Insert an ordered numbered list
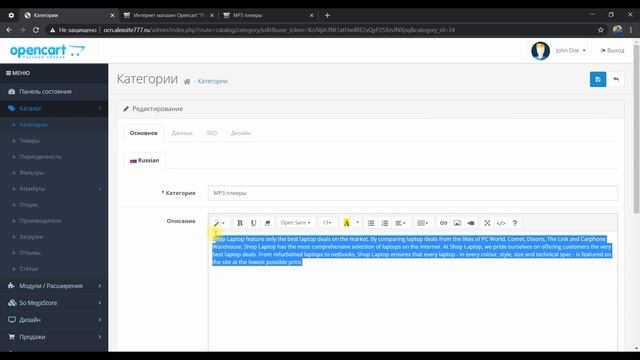The height and width of the screenshot is (360, 640). [384, 223]
